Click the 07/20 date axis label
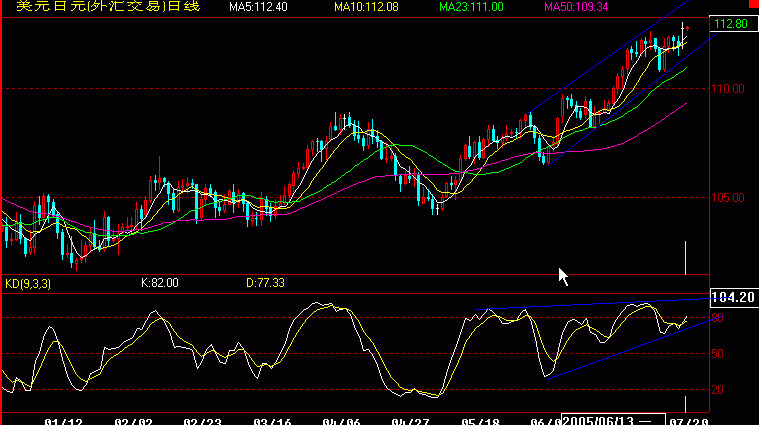 pos(689,422)
